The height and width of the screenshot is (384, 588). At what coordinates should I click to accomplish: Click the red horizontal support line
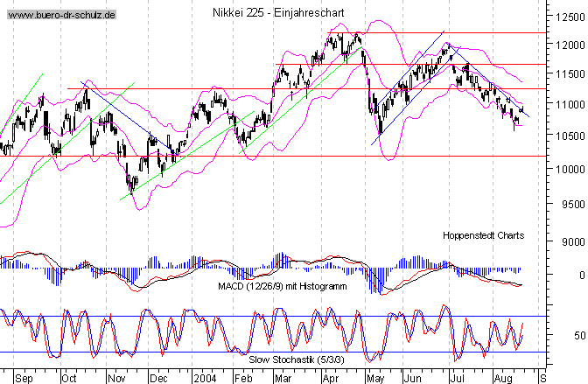tap(262, 156)
